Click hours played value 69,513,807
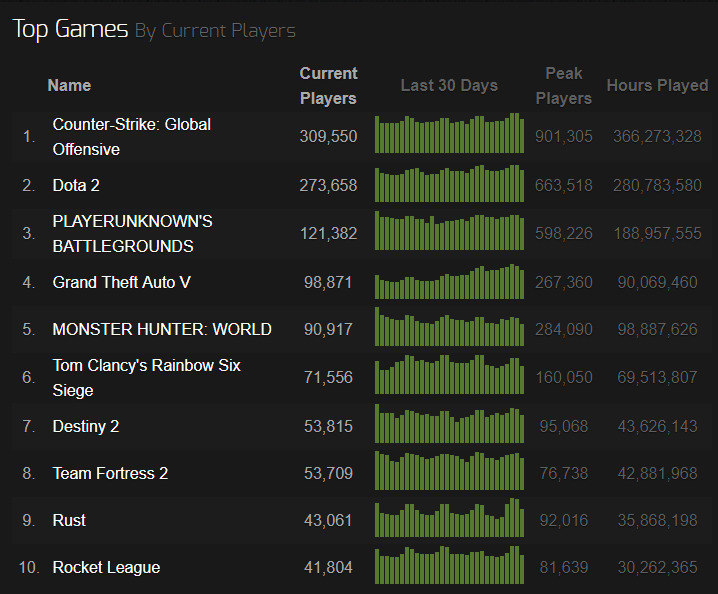Image resolution: width=718 pixels, height=594 pixels. (x=658, y=377)
